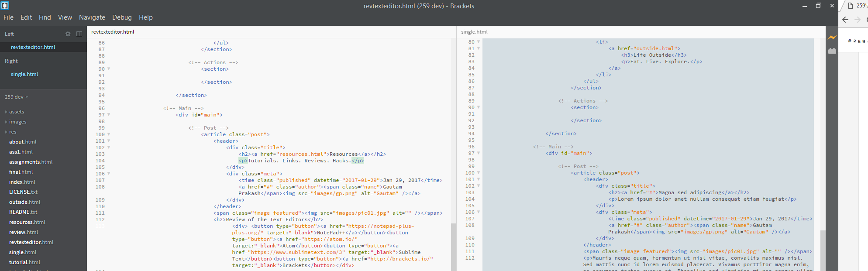
Task: Open resources.html in file tree
Action: tap(27, 222)
